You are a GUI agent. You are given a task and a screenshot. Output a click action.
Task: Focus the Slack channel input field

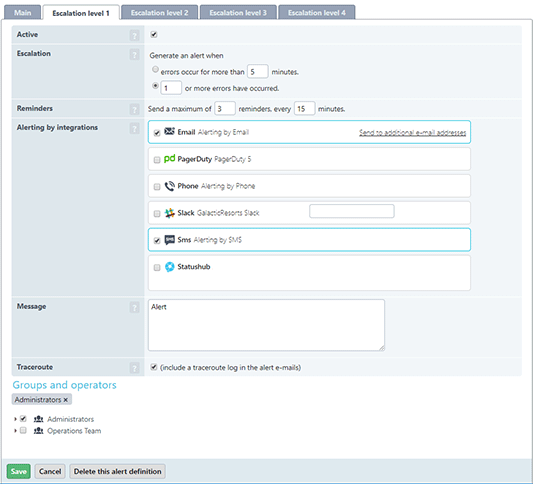click(x=352, y=211)
